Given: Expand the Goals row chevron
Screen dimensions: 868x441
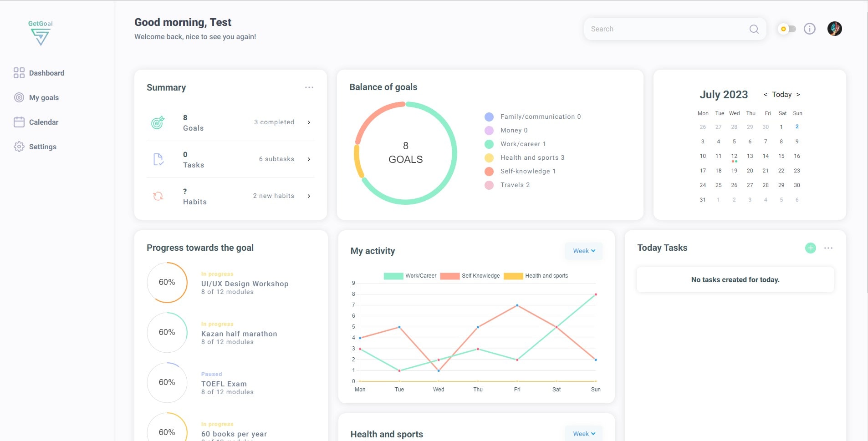Looking at the screenshot, I should pyautogui.click(x=309, y=122).
